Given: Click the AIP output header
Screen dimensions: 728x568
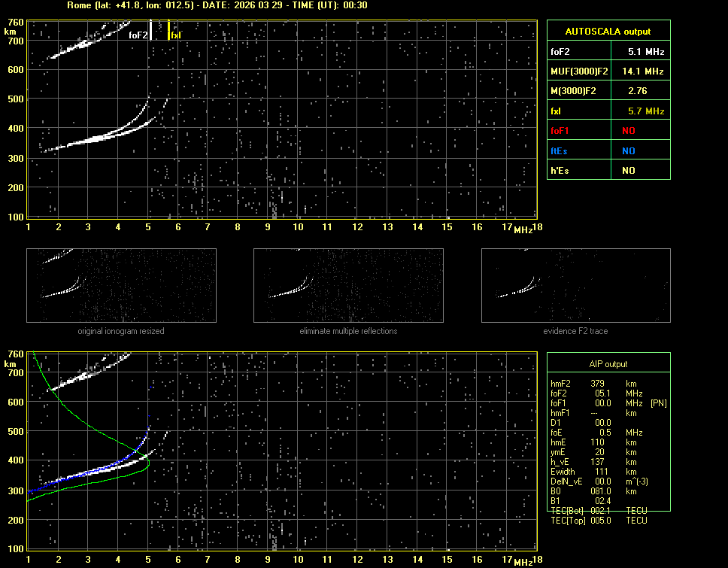Looking at the screenshot, I should (x=608, y=364).
